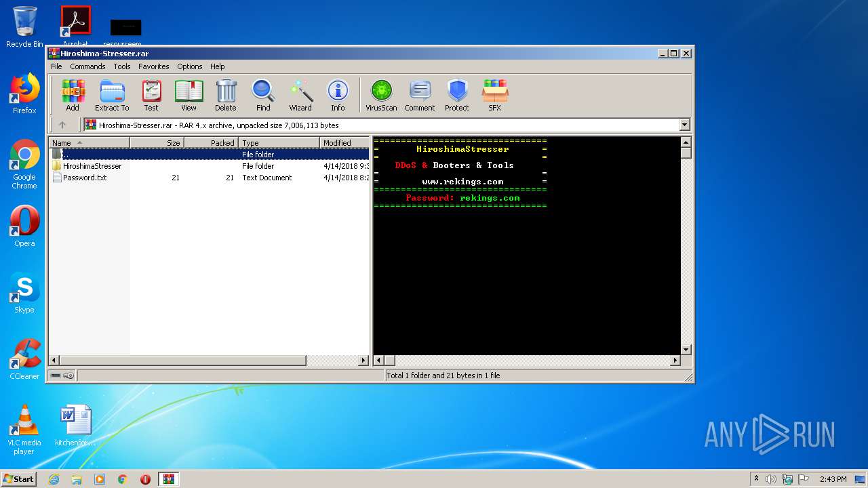Launch the Wizard wand icon
Image resolution: width=868 pixels, height=488 pixels.
[300, 95]
